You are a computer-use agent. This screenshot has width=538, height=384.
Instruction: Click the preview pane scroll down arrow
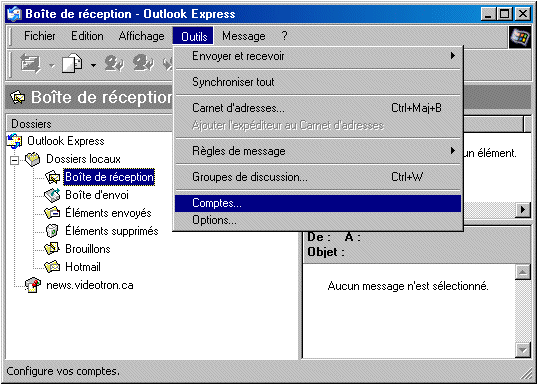coord(523,350)
